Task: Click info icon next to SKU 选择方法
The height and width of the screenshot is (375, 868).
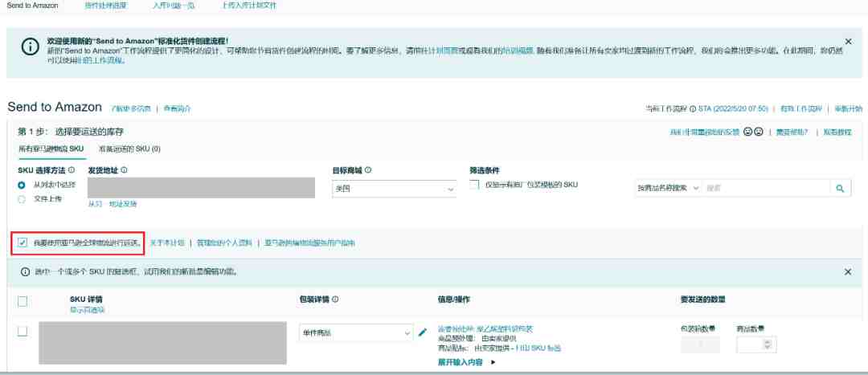Action: (x=72, y=170)
